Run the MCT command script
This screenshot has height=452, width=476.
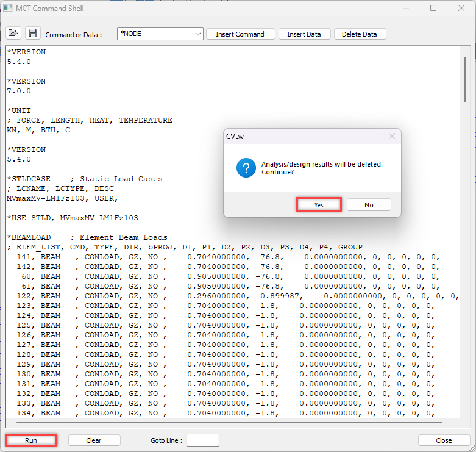tap(31, 440)
